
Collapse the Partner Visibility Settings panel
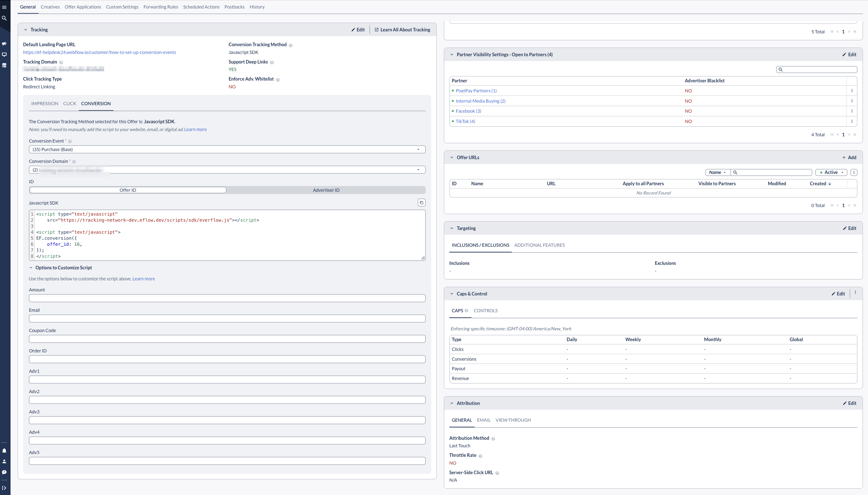point(452,54)
